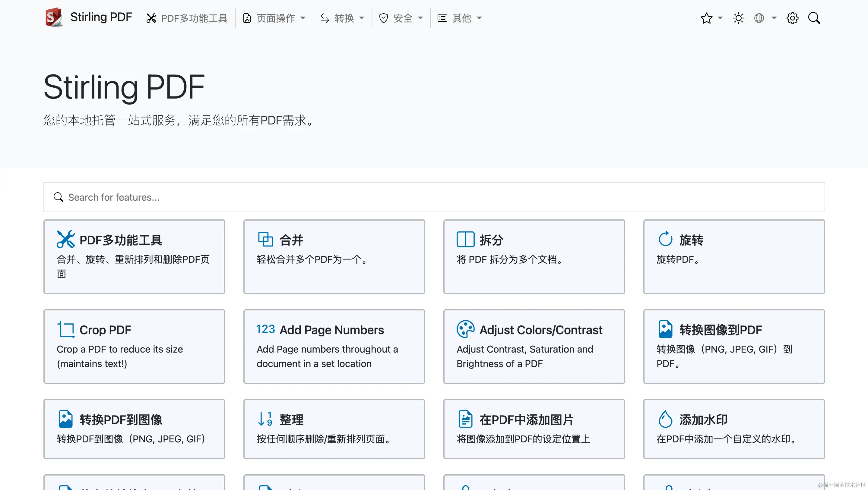Image resolution: width=868 pixels, height=490 pixels.
Task: Click the 在PDF中添加图片 document icon
Action: click(x=465, y=419)
